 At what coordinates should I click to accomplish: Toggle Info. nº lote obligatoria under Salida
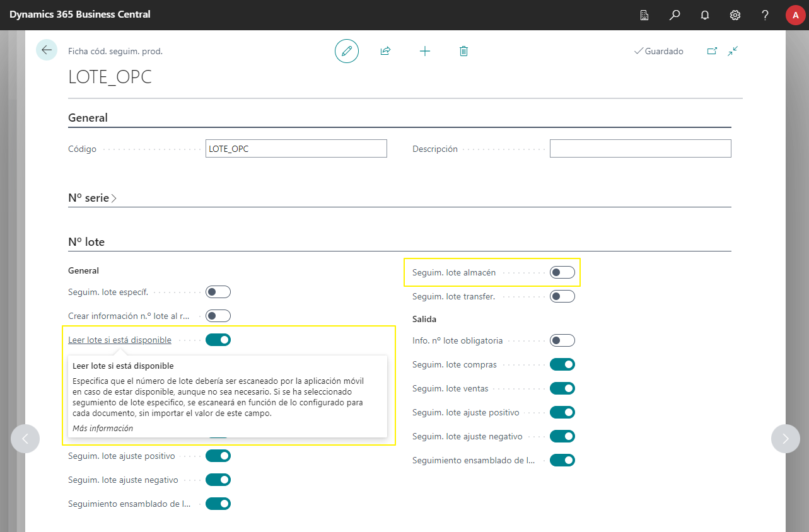(x=562, y=340)
